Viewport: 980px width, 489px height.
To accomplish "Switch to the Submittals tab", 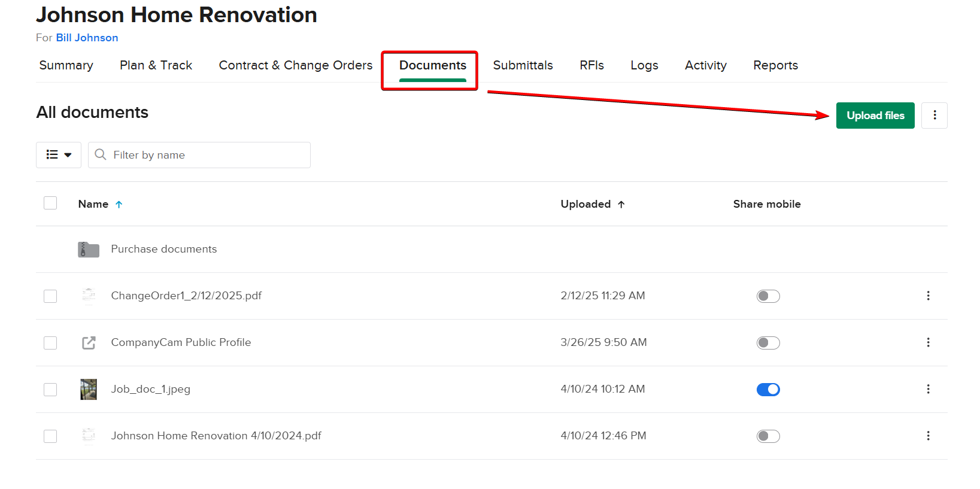I will pyautogui.click(x=523, y=65).
